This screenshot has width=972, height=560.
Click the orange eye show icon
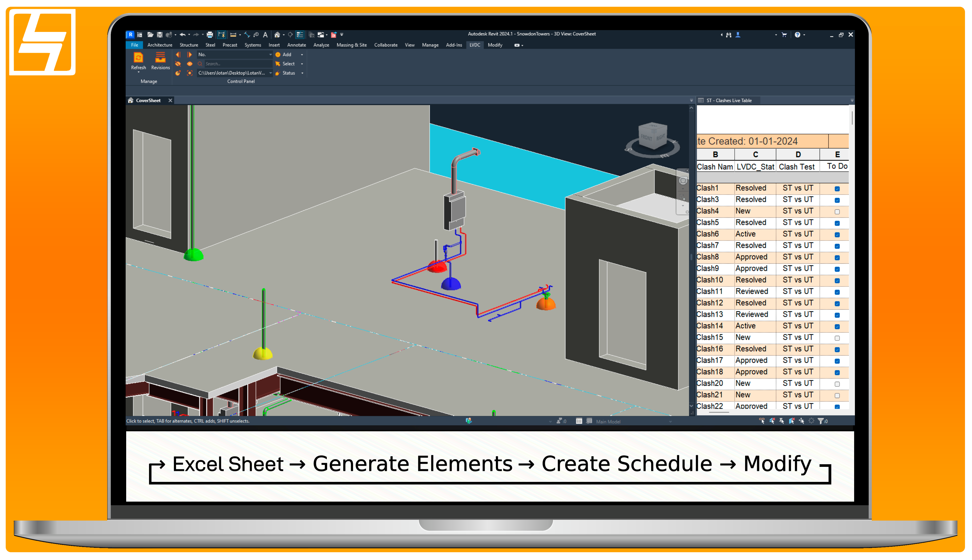189,64
